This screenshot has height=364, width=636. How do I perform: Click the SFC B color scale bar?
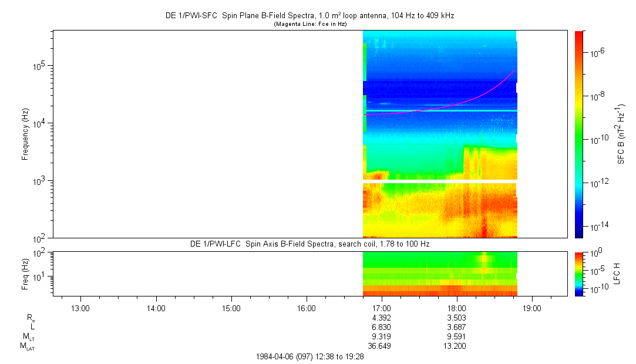579,134
